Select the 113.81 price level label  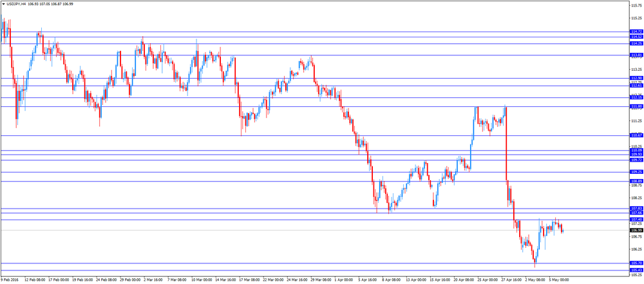click(x=636, y=55)
